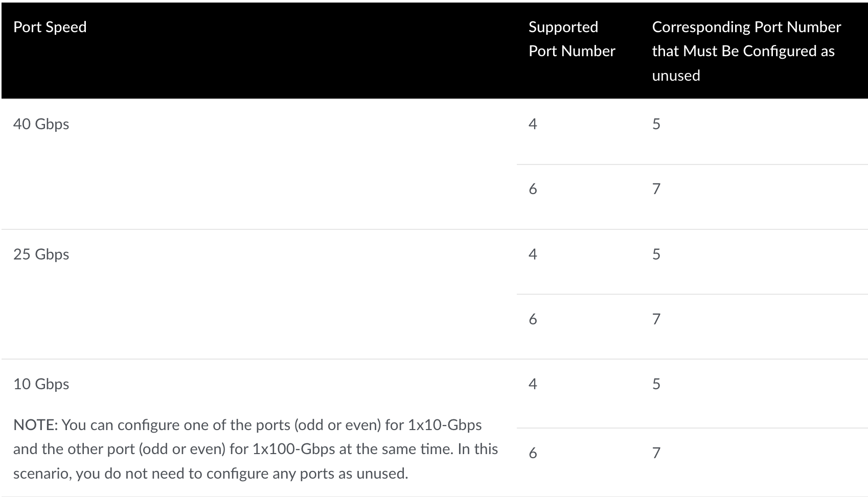Select unused port 7 under 40 Gbps
868x497 pixels.
click(x=656, y=189)
